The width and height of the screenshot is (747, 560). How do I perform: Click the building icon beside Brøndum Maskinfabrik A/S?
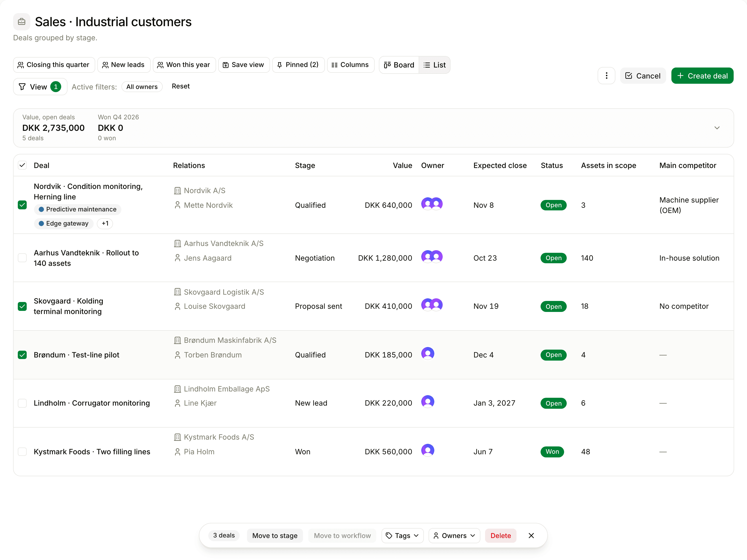click(x=177, y=340)
